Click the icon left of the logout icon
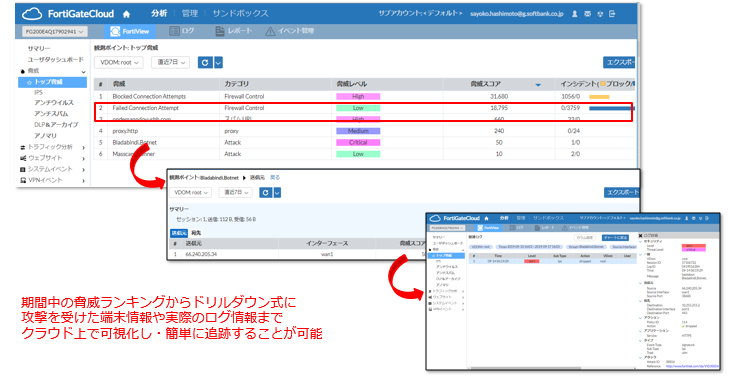 click(x=600, y=14)
